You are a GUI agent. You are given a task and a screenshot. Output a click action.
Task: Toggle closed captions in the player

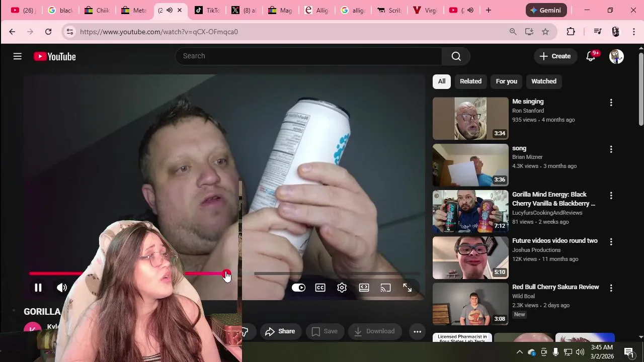pos(320,288)
